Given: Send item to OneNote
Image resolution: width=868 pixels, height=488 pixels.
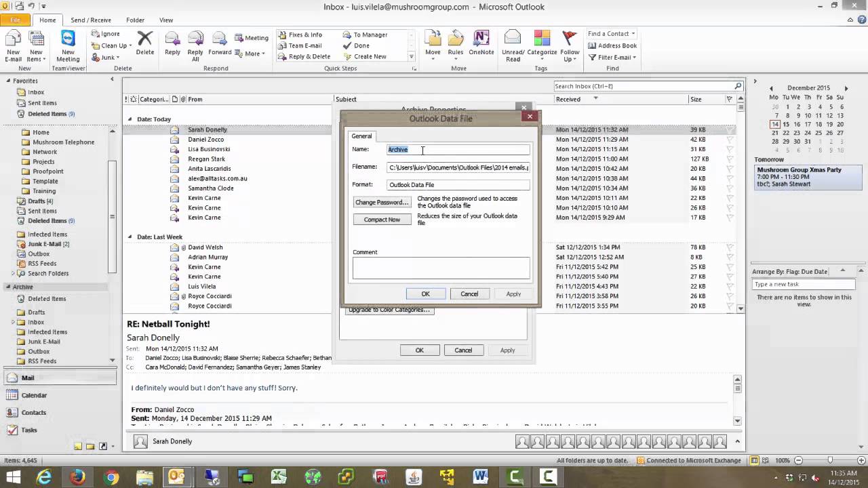Looking at the screenshot, I should tap(481, 43).
